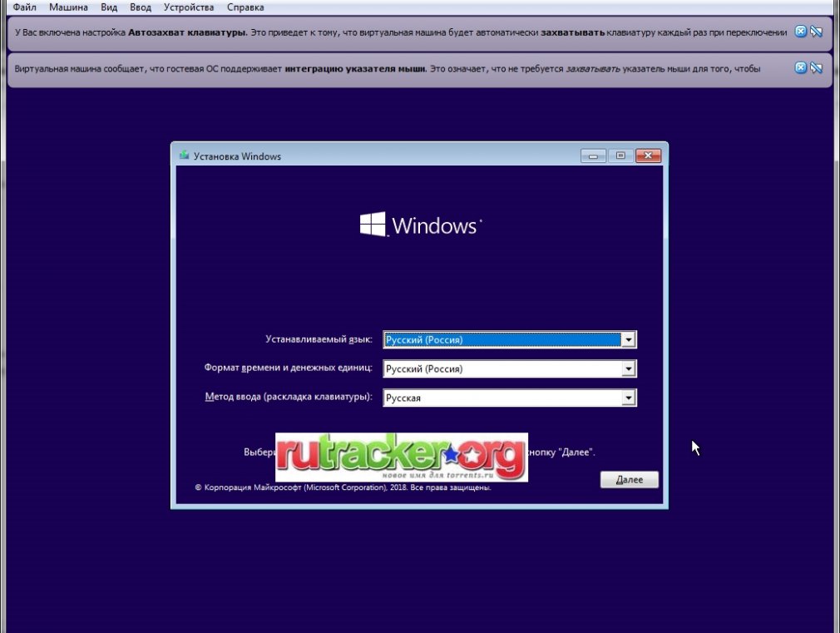This screenshot has height=633, width=840.
Task: Click the "Метод ввода (раскладка клавиатуры):" label
Action: pyautogui.click(x=289, y=397)
